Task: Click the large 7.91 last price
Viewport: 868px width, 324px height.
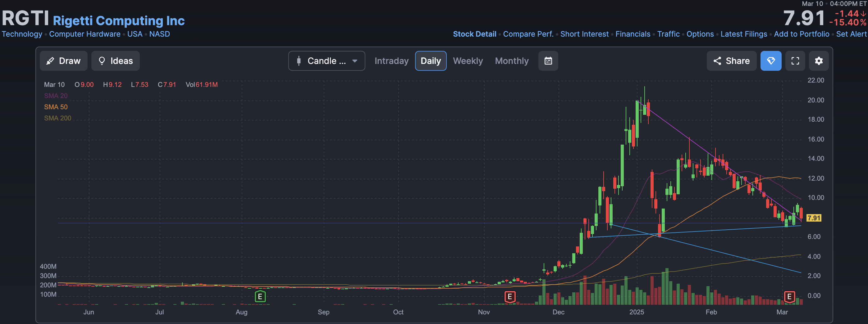Action: [804, 18]
